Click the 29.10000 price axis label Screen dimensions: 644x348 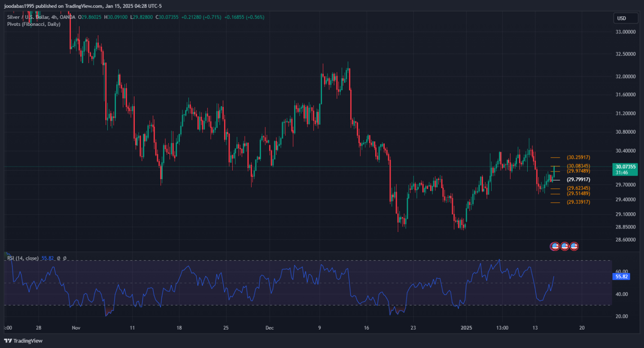626,214
